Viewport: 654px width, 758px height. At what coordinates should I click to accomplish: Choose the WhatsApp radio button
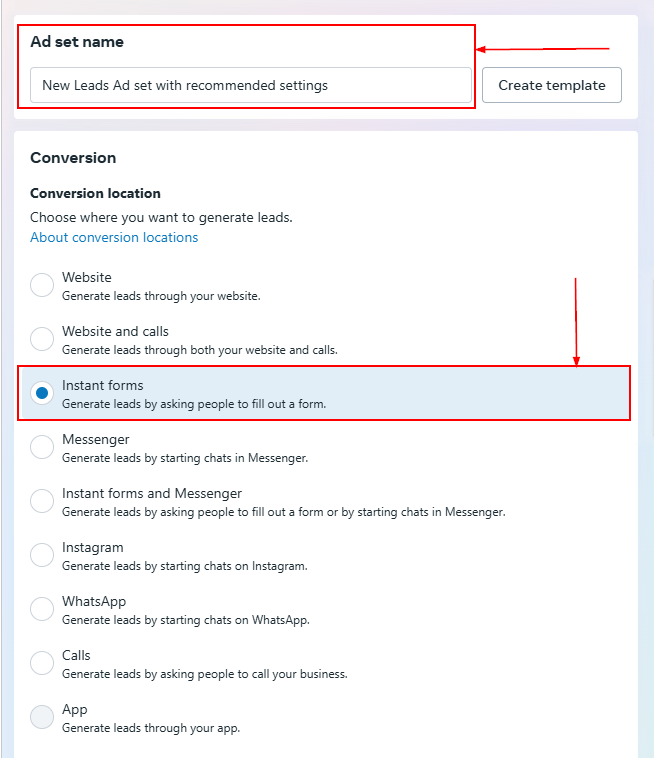coord(42,609)
